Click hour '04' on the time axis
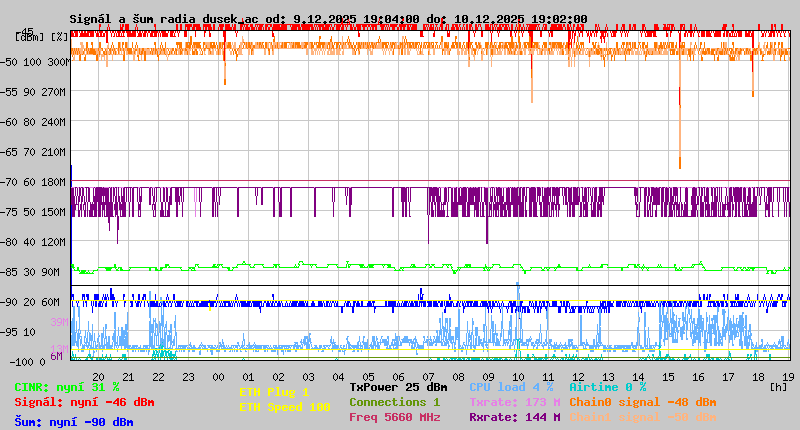The height and width of the screenshot is (430, 800). point(339,377)
